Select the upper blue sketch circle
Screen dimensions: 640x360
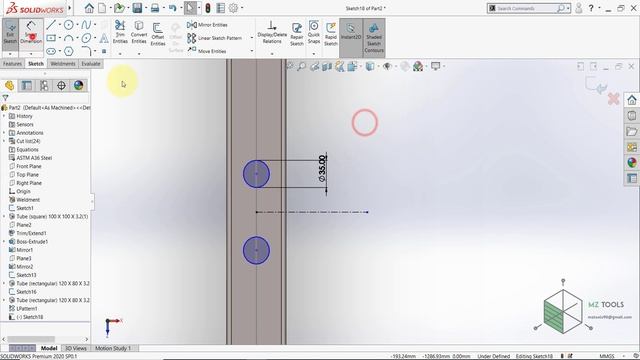point(256,174)
